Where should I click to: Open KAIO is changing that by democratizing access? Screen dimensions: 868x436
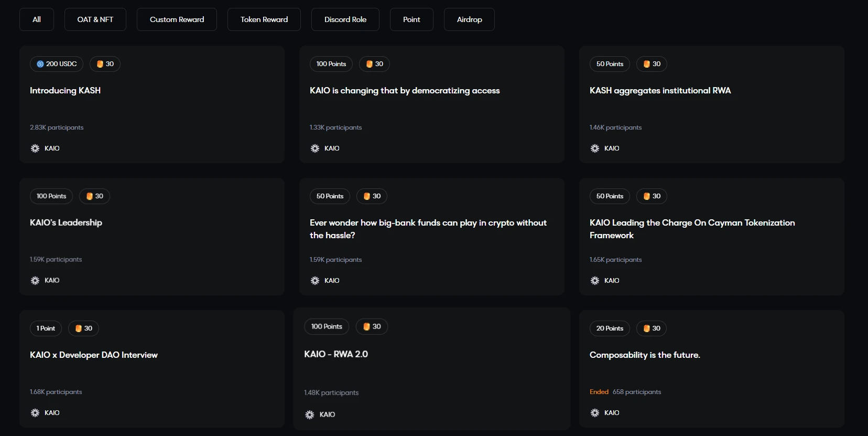(405, 91)
